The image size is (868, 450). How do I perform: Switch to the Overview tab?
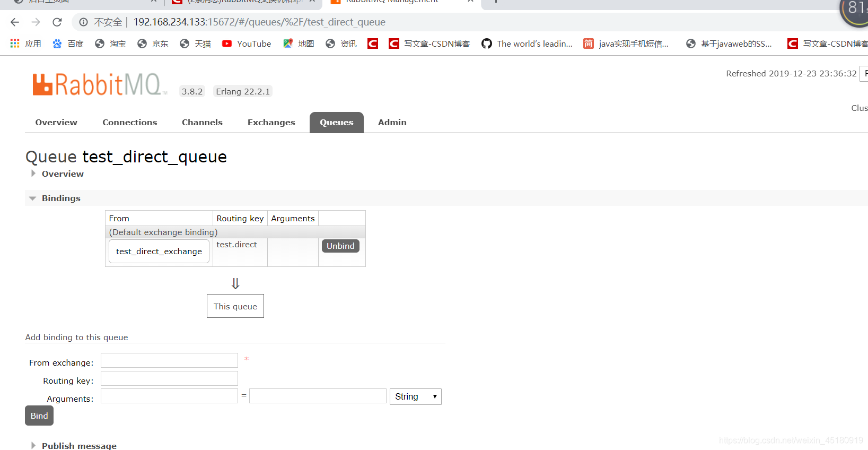56,123
